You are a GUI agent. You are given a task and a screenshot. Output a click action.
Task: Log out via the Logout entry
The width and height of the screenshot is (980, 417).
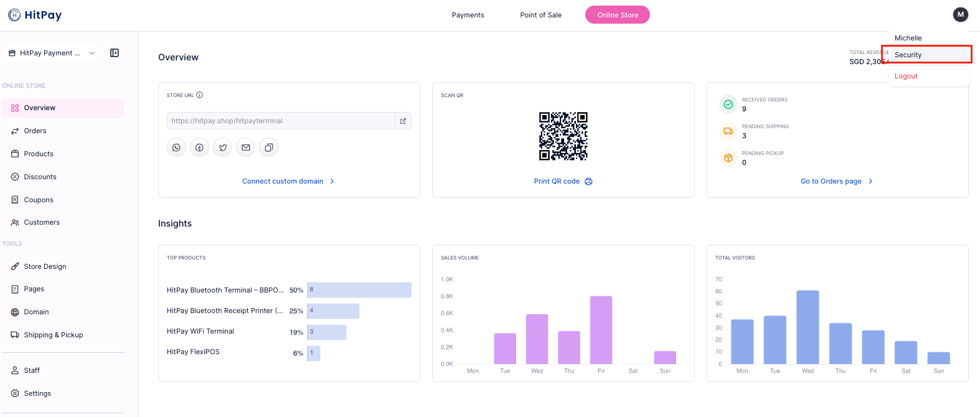coord(906,76)
